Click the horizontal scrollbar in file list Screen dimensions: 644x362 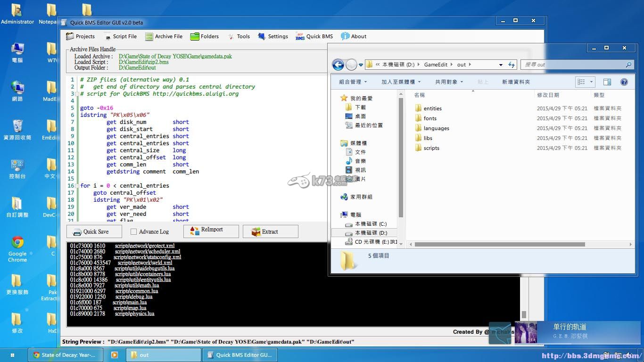499,244
